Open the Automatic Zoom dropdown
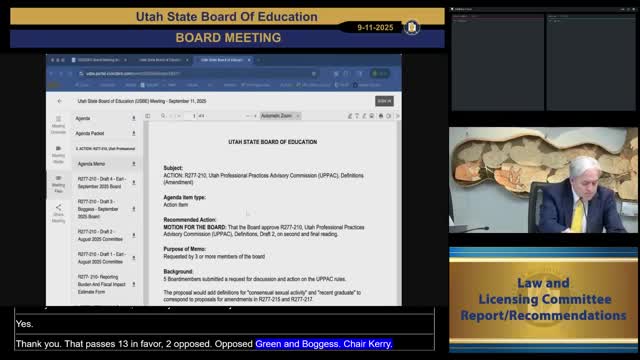640x360 pixels. click(x=280, y=116)
